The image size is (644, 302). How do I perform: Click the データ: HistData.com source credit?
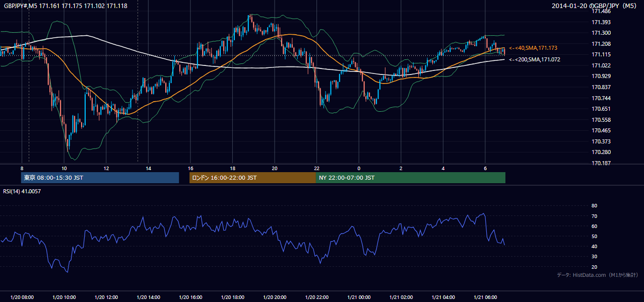click(x=598, y=275)
